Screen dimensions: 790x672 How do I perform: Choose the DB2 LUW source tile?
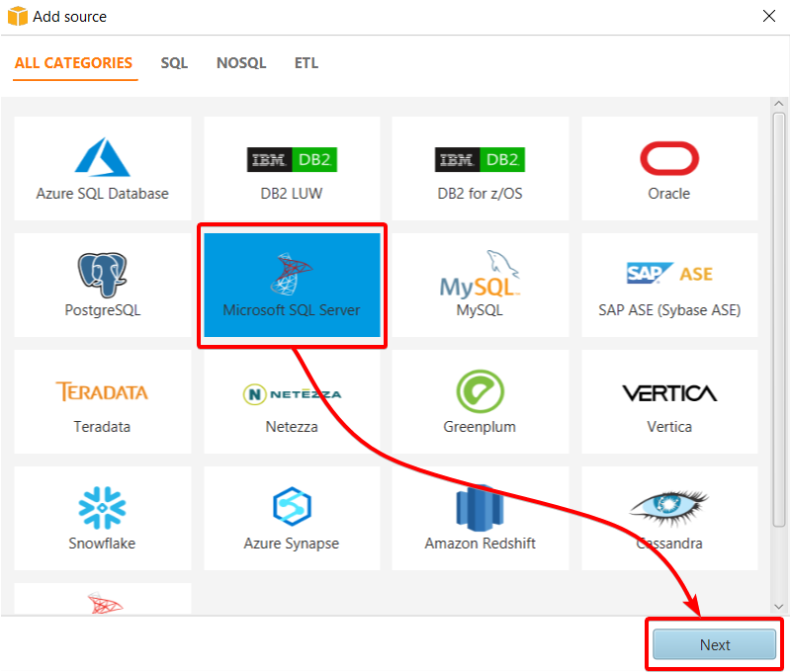click(x=292, y=168)
